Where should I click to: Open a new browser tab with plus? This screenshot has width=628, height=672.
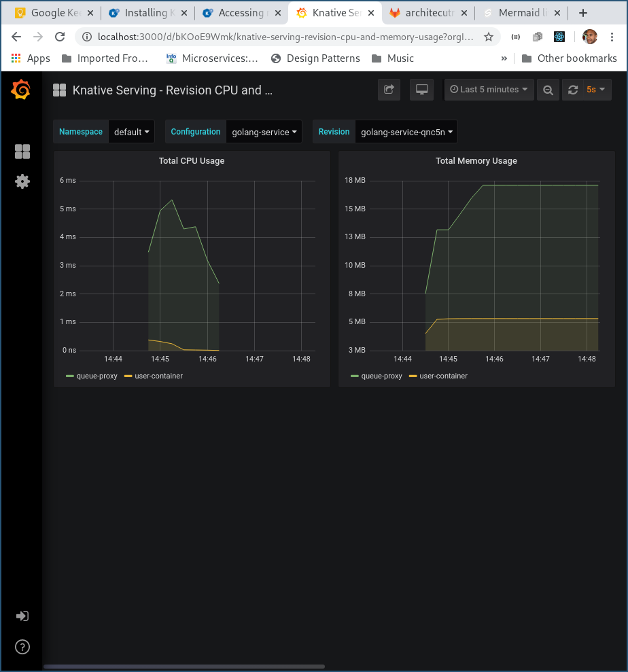click(x=582, y=14)
